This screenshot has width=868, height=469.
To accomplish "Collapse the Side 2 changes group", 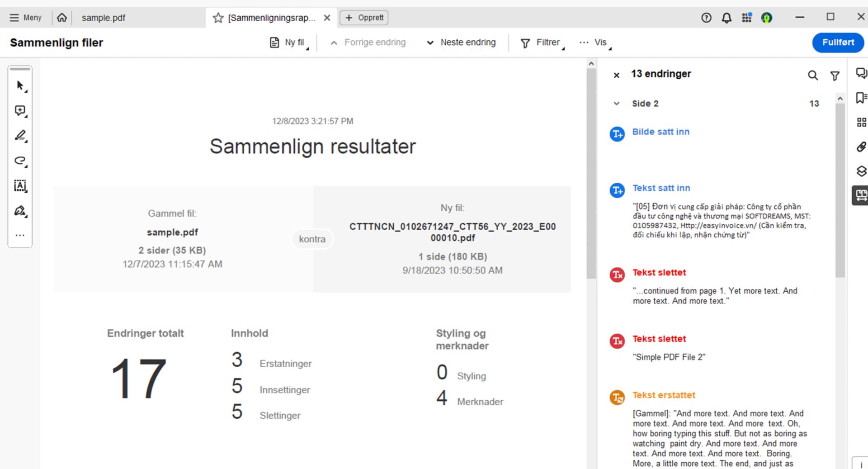I will coord(617,104).
